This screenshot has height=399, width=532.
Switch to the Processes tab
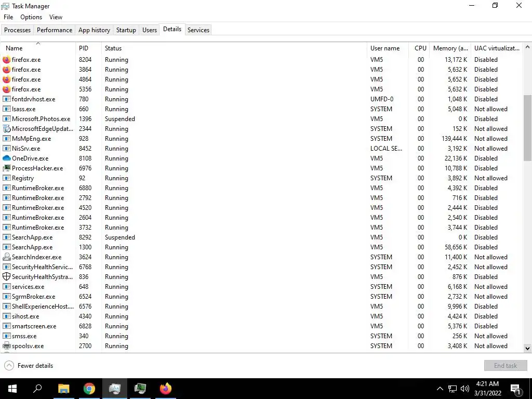[x=17, y=30]
